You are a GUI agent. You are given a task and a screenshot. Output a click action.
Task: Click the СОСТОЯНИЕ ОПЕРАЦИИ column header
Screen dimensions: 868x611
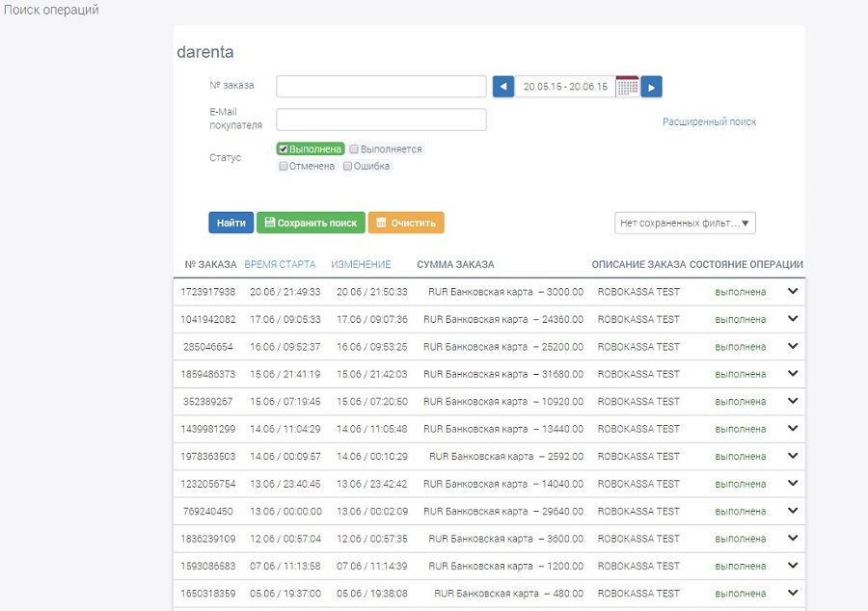click(x=746, y=264)
